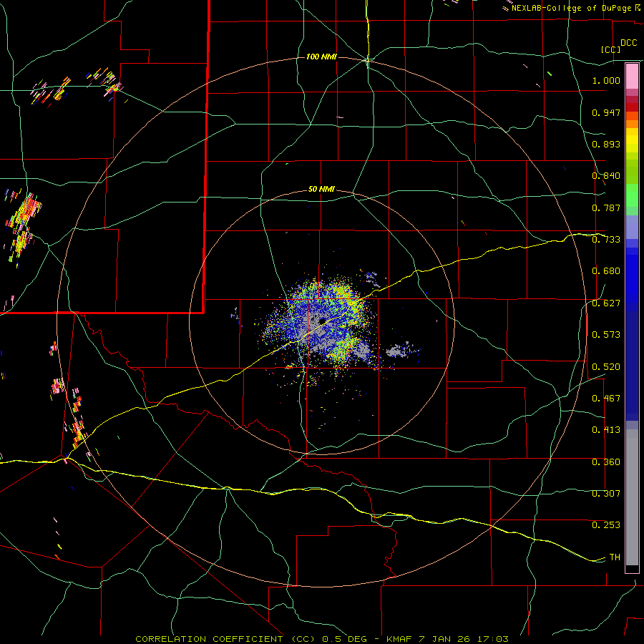
Task: Click the NEXLAB-College of DuPage label
Action: coord(571,8)
